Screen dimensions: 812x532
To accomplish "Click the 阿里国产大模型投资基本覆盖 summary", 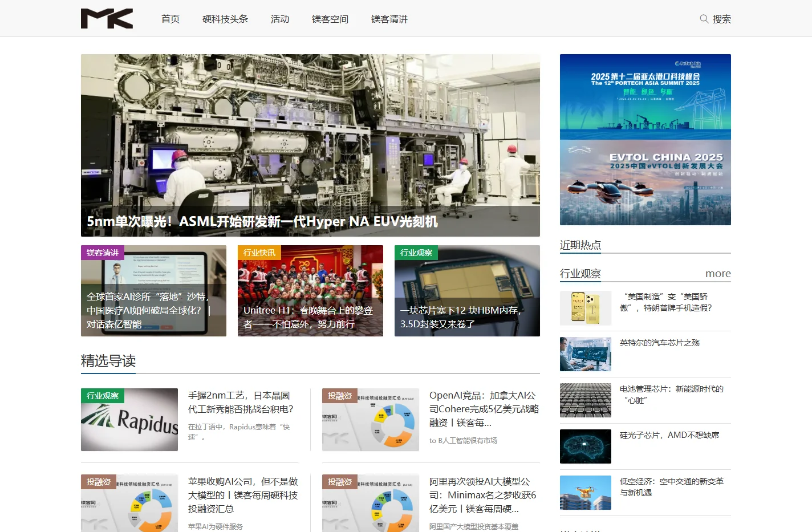I will 474,526.
